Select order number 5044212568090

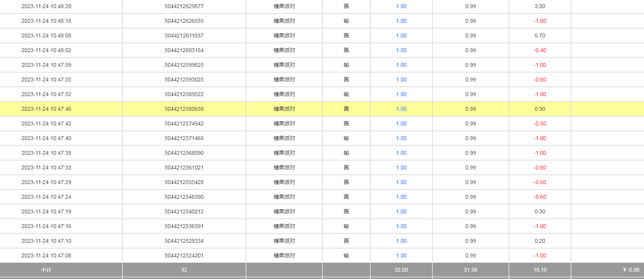click(x=184, y=153)
